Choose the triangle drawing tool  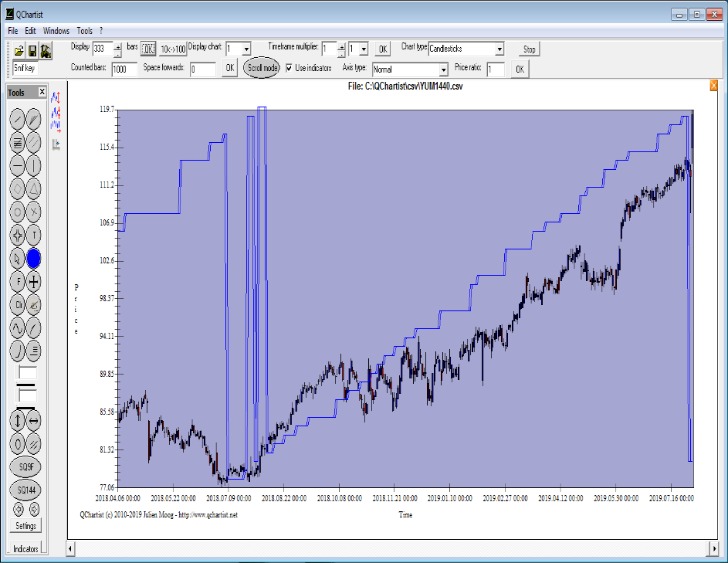(x=35, y=188)
